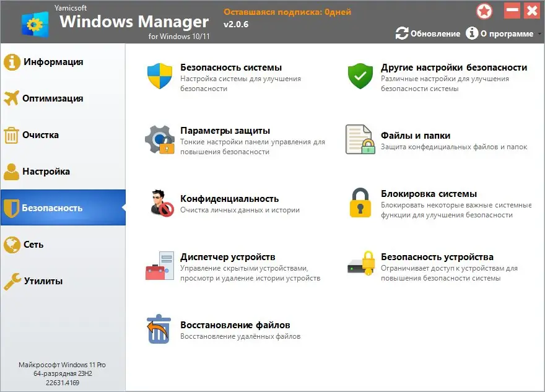The width and height of the screenshot is (545, 392).
Task: Click the Device Manager computer icon
Action: click(159, 266)
